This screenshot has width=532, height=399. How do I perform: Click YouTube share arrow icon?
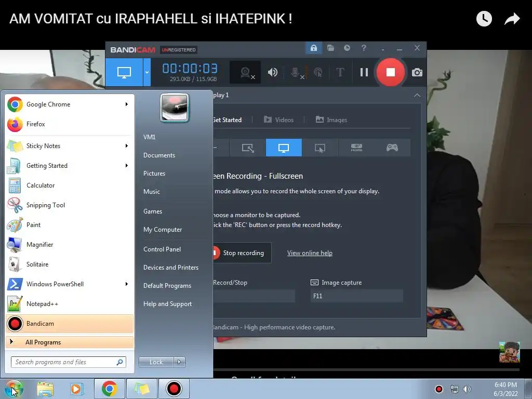point(512,19)
